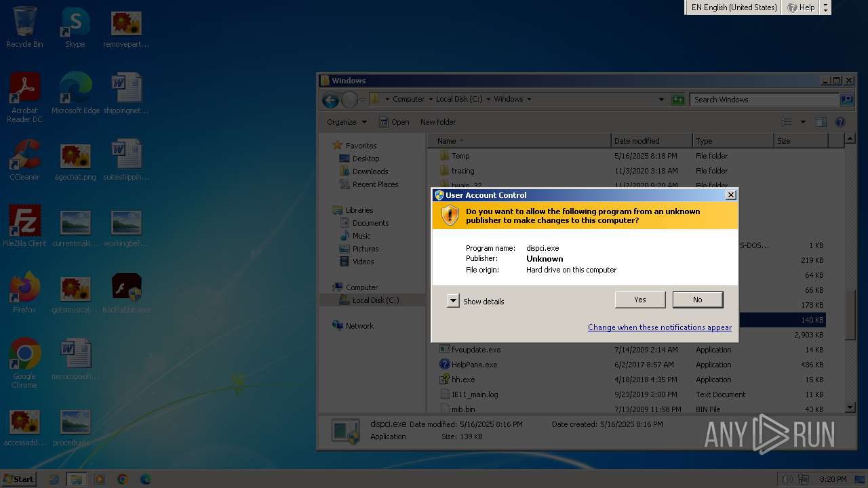Select the BadRabbit.exe desktop file
This screenshot has height=488, width=868.
127,293
